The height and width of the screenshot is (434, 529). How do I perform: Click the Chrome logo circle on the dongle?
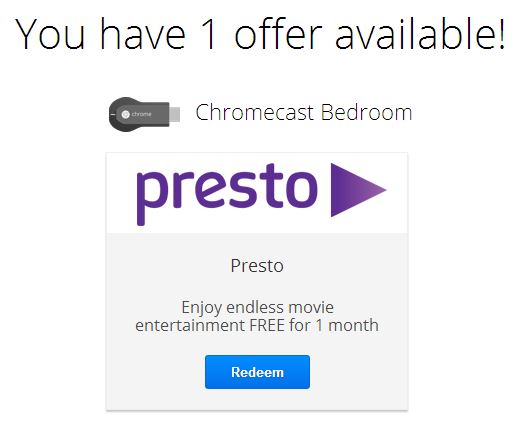point(126,114)
